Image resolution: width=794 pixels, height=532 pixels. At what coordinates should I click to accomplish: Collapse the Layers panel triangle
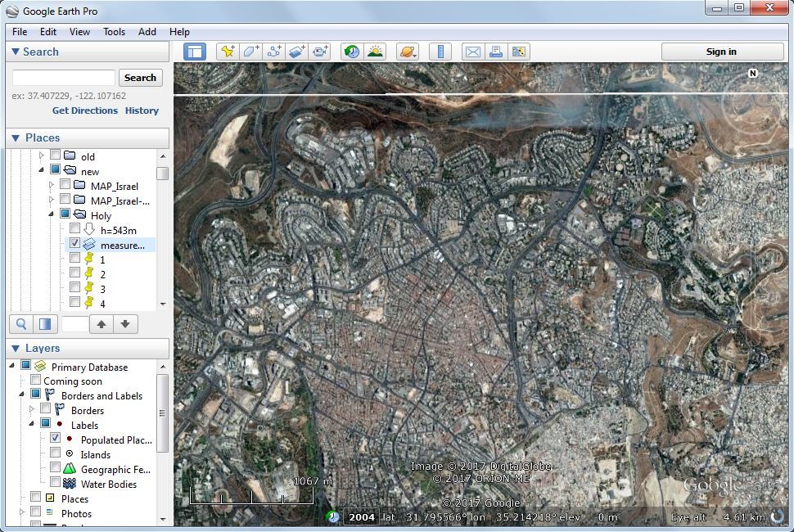[16, 348]
